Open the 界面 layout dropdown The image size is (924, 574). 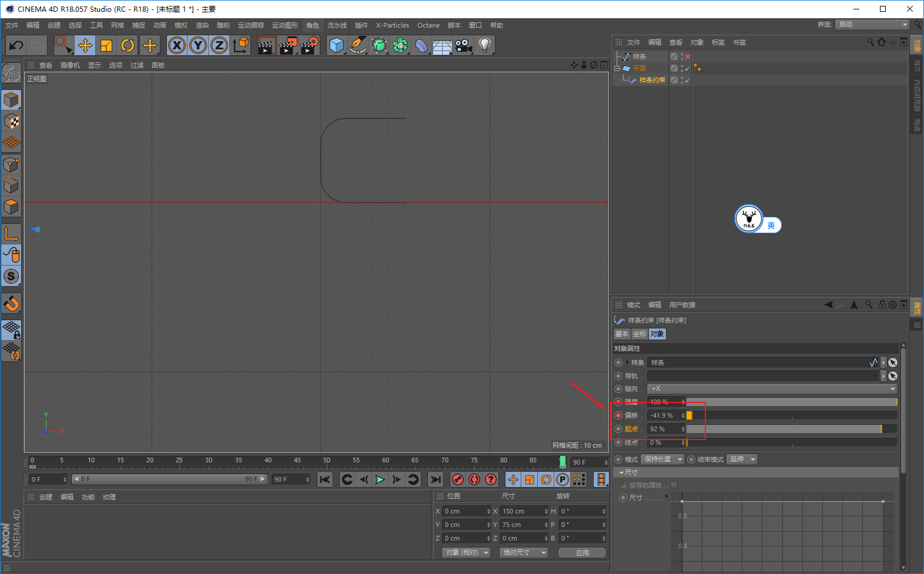873,24
